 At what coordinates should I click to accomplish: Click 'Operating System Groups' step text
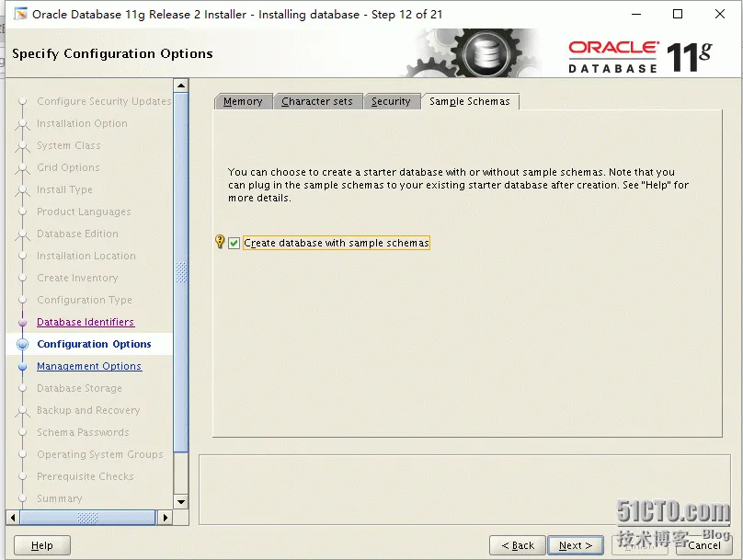(100, 454)
